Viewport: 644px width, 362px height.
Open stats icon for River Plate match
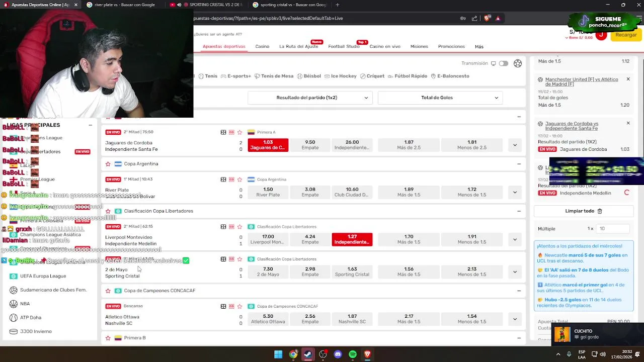(231, 179)
